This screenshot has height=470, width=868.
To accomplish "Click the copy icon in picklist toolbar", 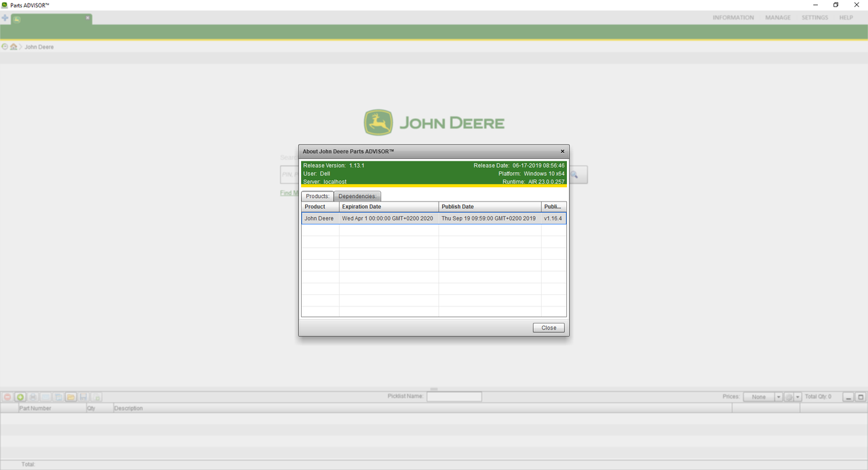I will click(58, 397).
